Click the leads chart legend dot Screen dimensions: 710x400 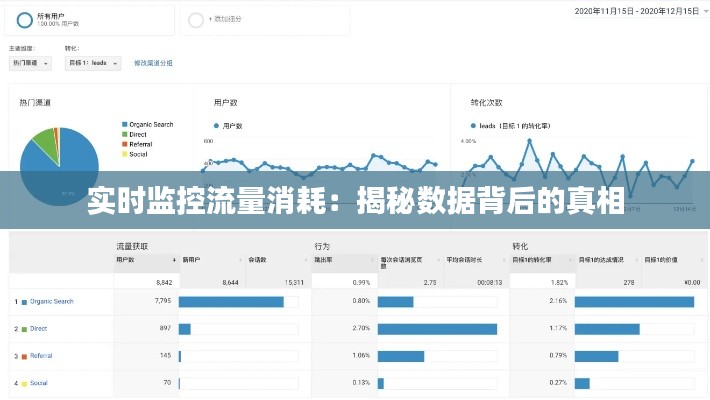coord(473,126)
